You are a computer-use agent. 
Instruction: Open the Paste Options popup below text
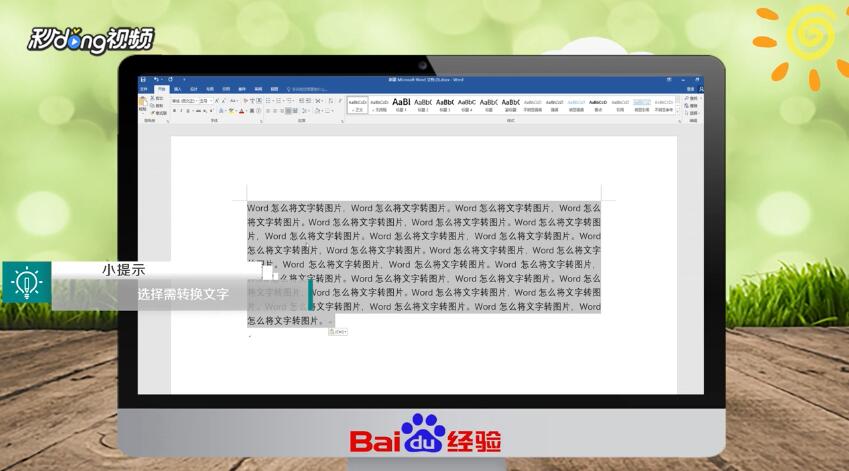(337, 331)
